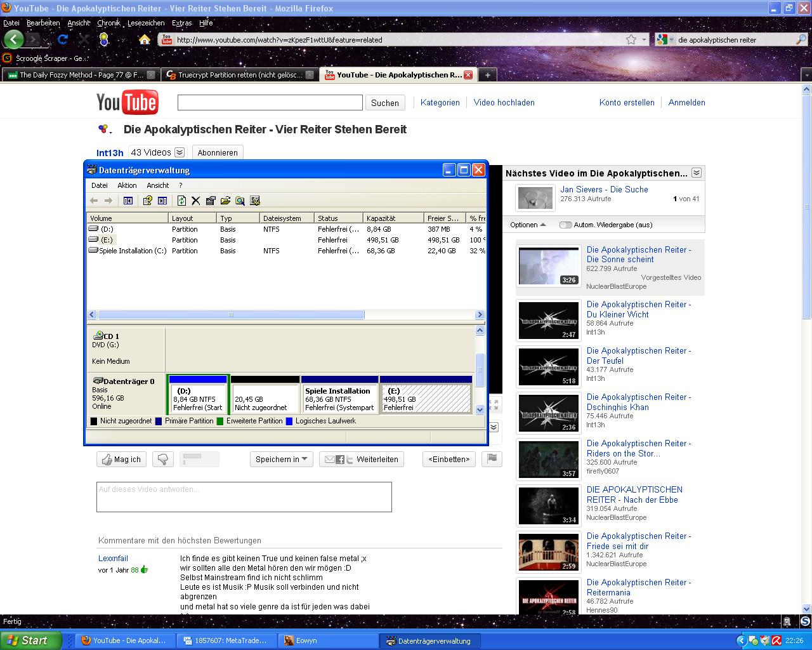Click the refresh icon in Datenträgerverwaltung toolbar
The image size is (812, 650).
181,201
